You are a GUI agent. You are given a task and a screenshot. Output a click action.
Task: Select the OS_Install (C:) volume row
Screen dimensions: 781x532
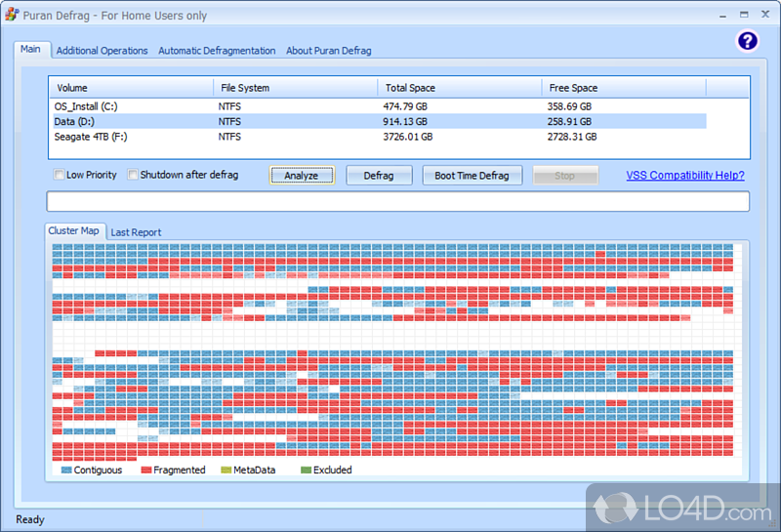coord(94,106)
